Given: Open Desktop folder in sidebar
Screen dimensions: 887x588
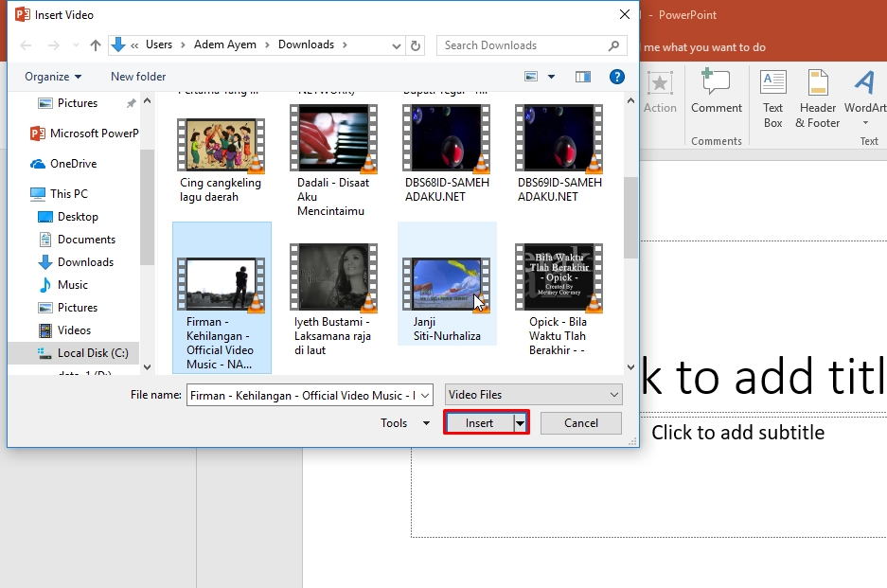Looking at the screenshot, I should tap(68, 217).
